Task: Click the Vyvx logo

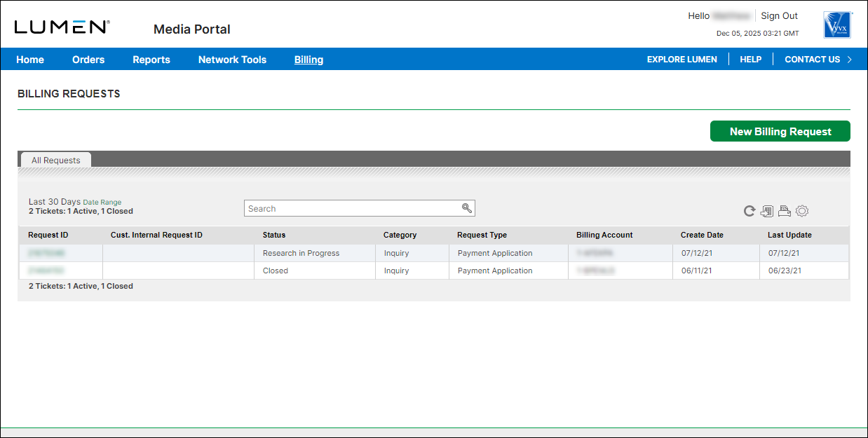Action: [836, 25]
